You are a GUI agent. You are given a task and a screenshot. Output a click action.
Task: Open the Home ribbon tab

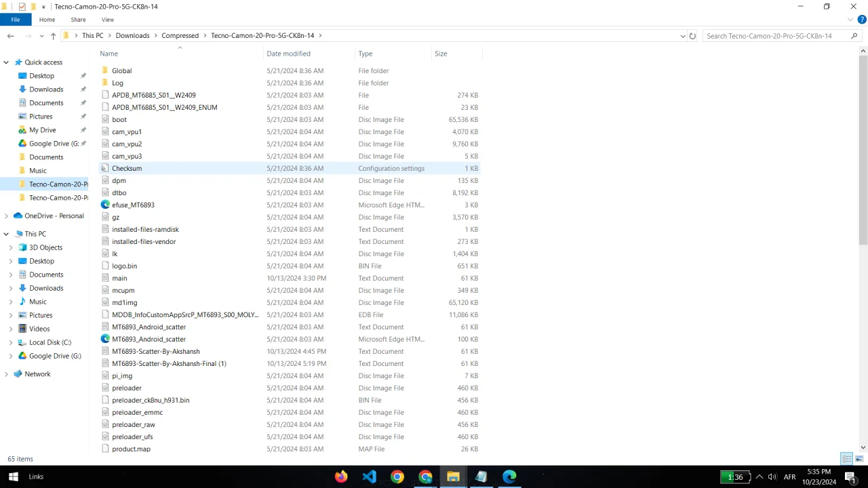coord(47,20)
